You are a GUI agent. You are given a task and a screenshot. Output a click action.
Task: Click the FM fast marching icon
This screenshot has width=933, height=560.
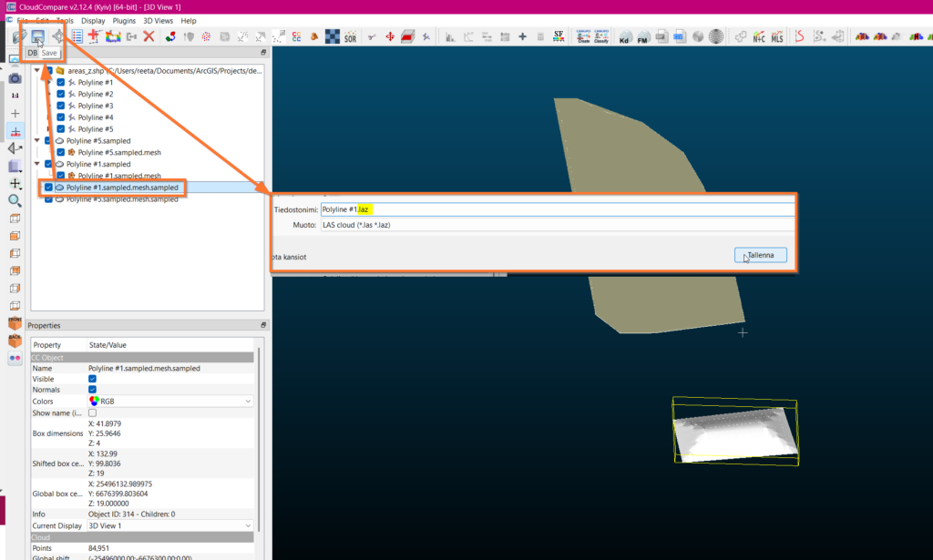point(642,37)
